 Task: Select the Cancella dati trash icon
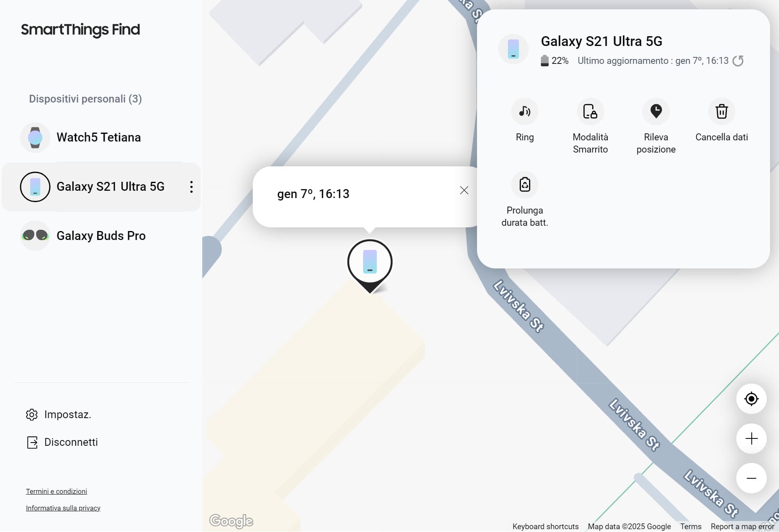(x=722, y=111)
